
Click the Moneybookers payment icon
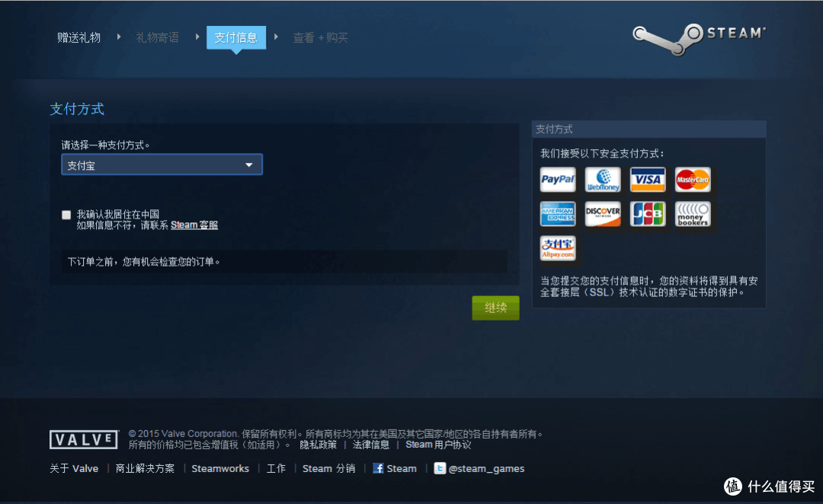click(x=693, y=214)
